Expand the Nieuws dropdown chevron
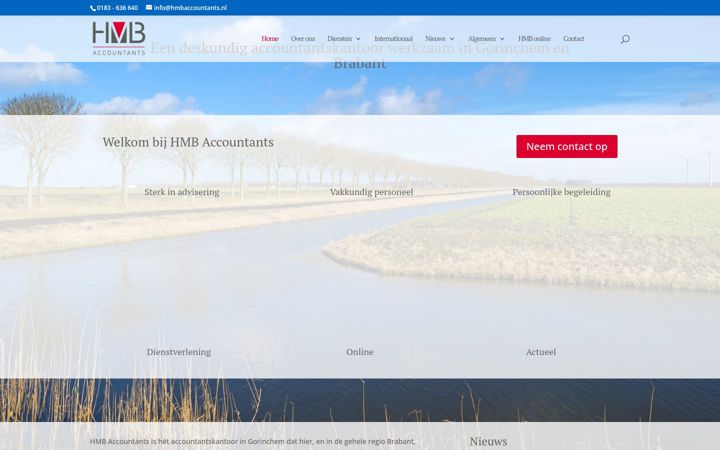This screenshot has height=450, width=720. tap(452, 39)
